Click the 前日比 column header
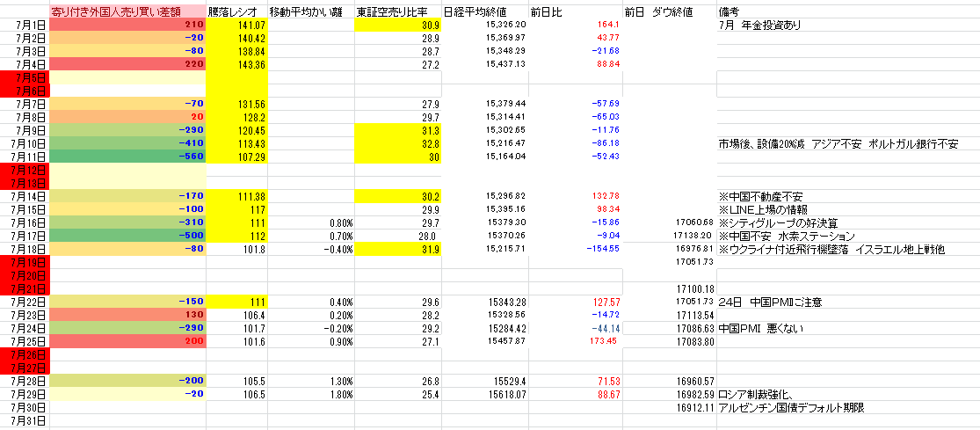980x430 pixels. coord(576,12)
